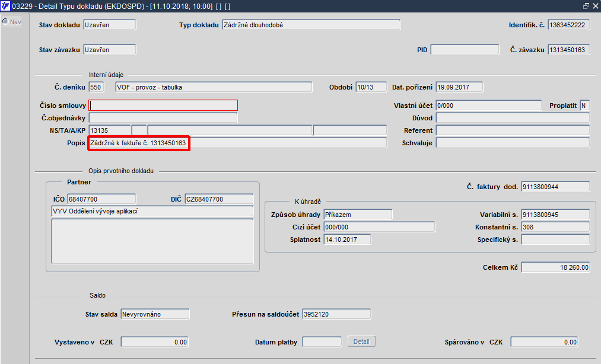The image size is (601, 364).
Task: Click the Důvod input field
Action: point(513,118)
